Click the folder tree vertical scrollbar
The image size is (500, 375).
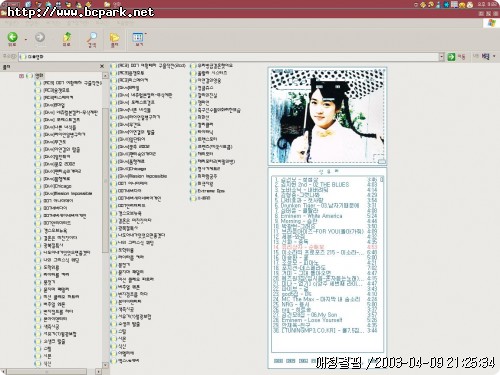[105, 180]
